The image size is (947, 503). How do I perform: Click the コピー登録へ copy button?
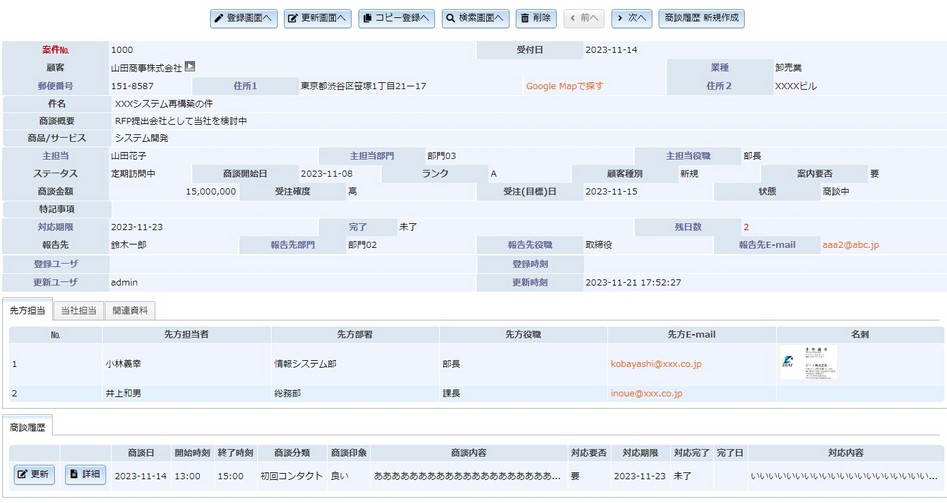[x=396, y=18]
